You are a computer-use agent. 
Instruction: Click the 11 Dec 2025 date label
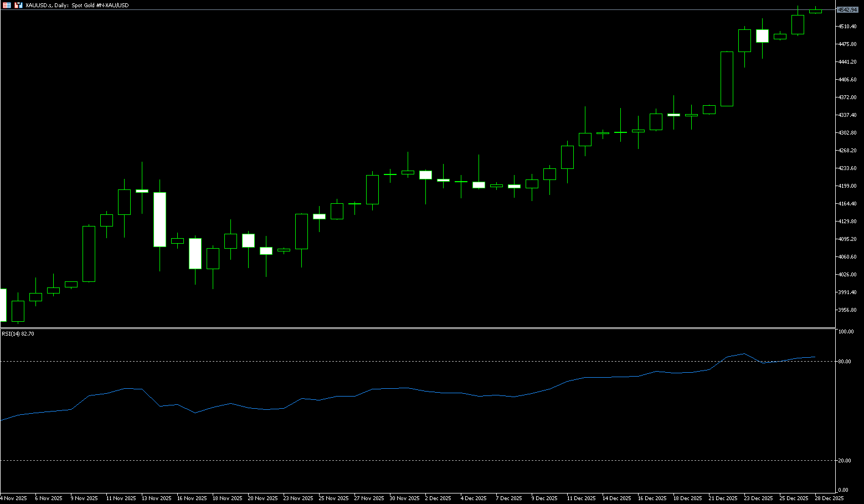pyautogui.click(x=581, y=498)
